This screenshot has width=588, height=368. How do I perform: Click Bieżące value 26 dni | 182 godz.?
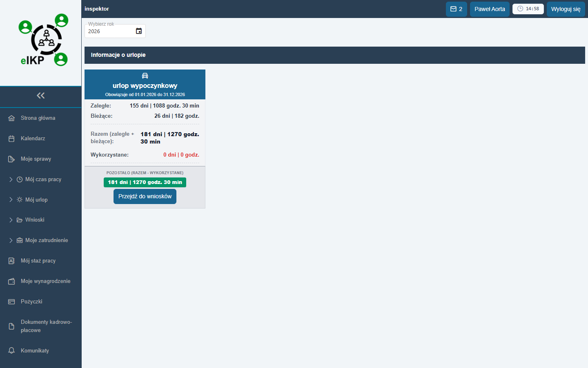177,116
